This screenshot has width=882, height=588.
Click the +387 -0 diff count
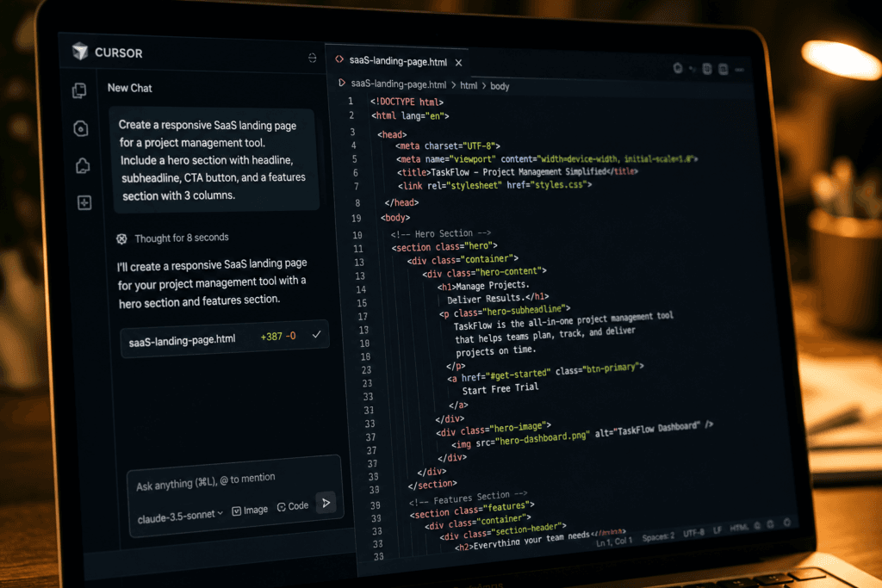pos(278,336)
